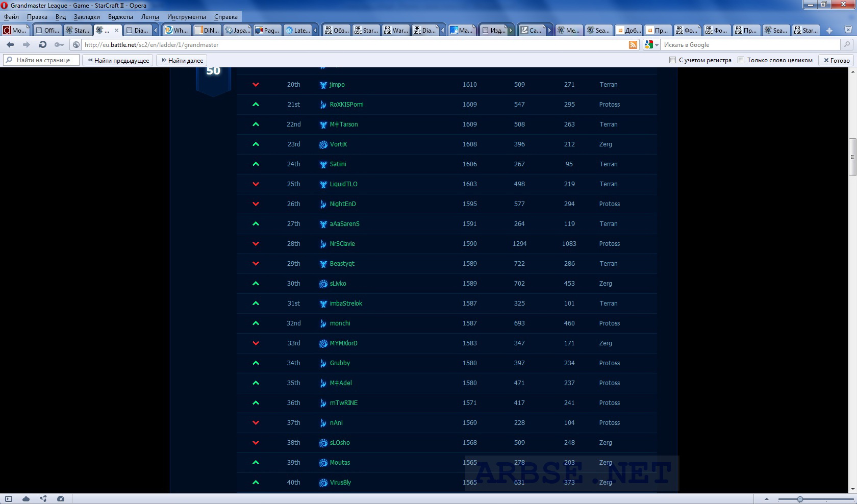Open the Ленты menu

(150, 17)
